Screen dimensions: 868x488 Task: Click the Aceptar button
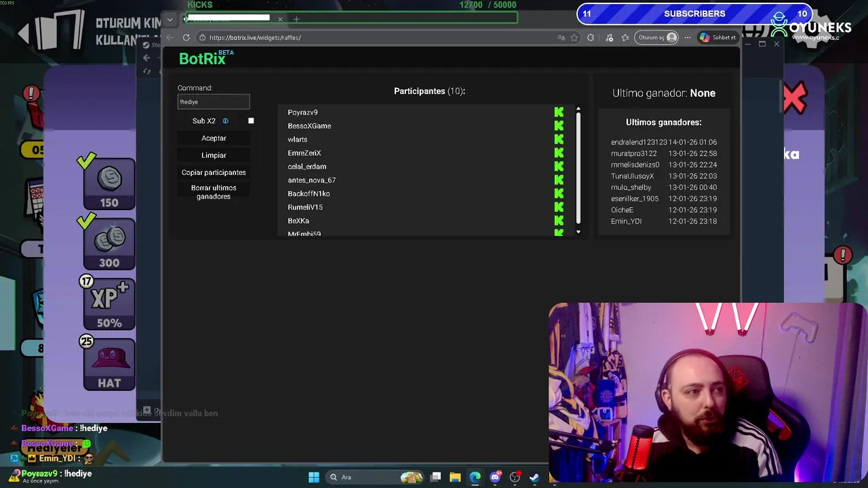tap(214, 138)
